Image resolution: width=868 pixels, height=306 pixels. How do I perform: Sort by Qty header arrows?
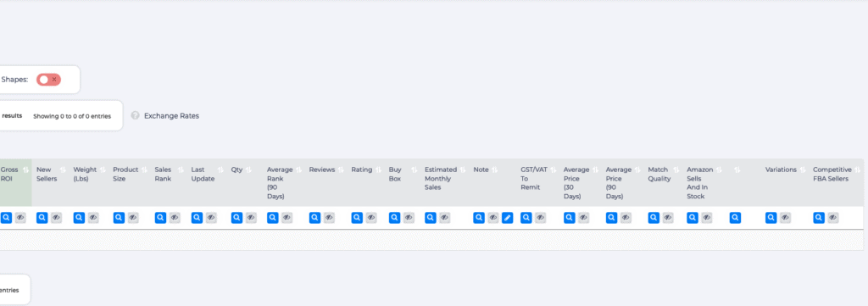coord(249,170)
